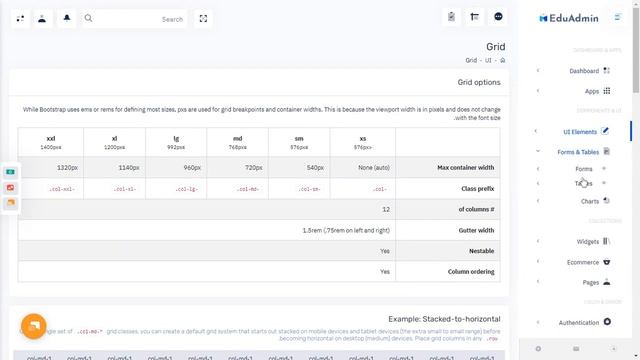
Task: Click the orange floating side icon
Action: coord(11,202)
